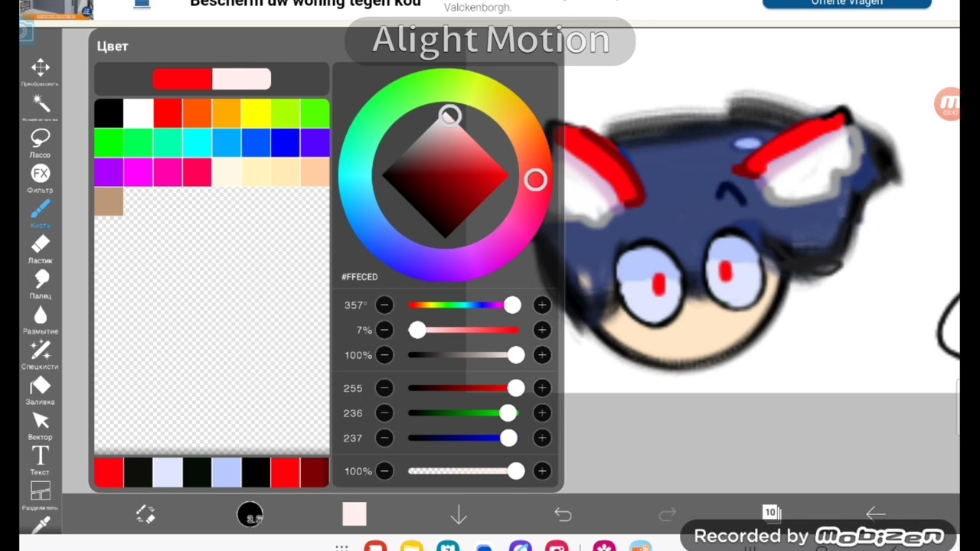
Task: Click the hex code #FFECED
Action: pyautogui.click(x=359, y=277)
